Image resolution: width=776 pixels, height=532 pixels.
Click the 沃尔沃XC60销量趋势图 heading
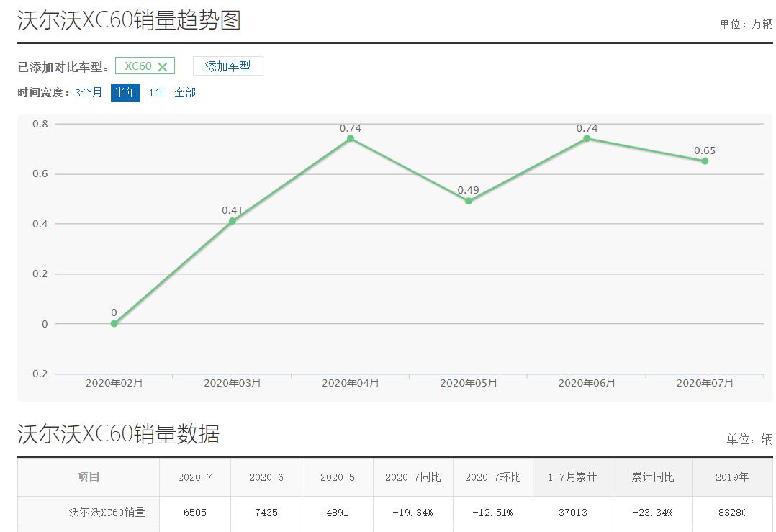click(x=129, y=20)
